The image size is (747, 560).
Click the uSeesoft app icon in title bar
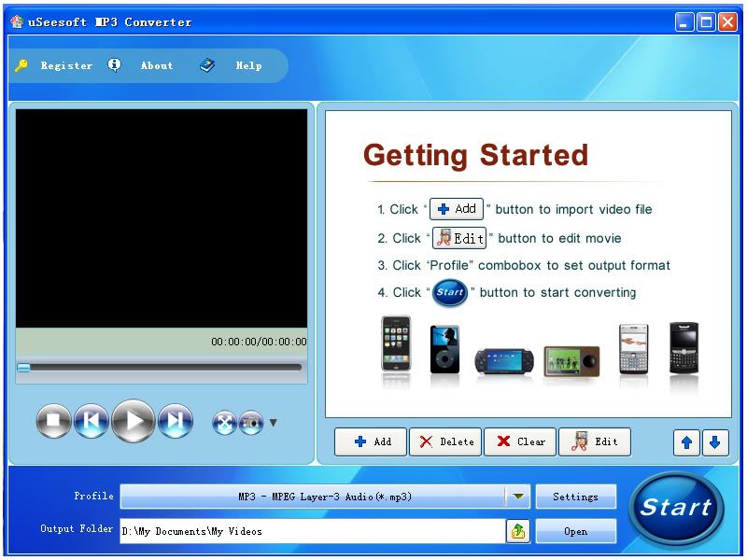[x=17, y=21]
